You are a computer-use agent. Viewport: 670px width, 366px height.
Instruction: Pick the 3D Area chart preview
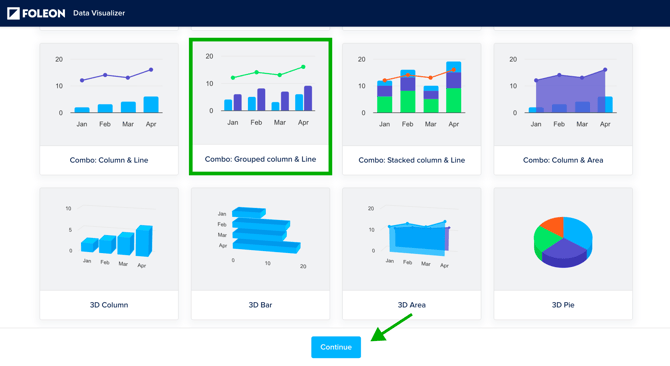(411, 239)
